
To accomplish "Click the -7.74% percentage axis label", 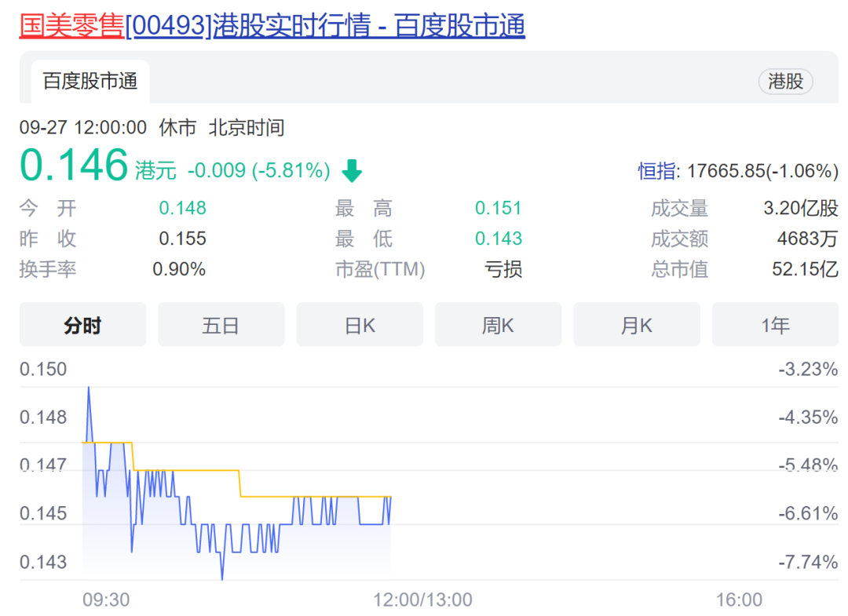I will (808, 563).
